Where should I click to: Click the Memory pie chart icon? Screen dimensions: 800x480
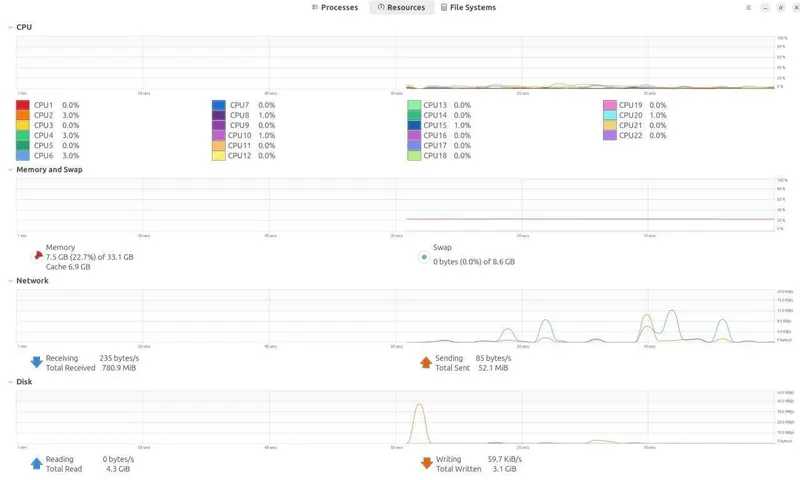(x=37, y=256)
